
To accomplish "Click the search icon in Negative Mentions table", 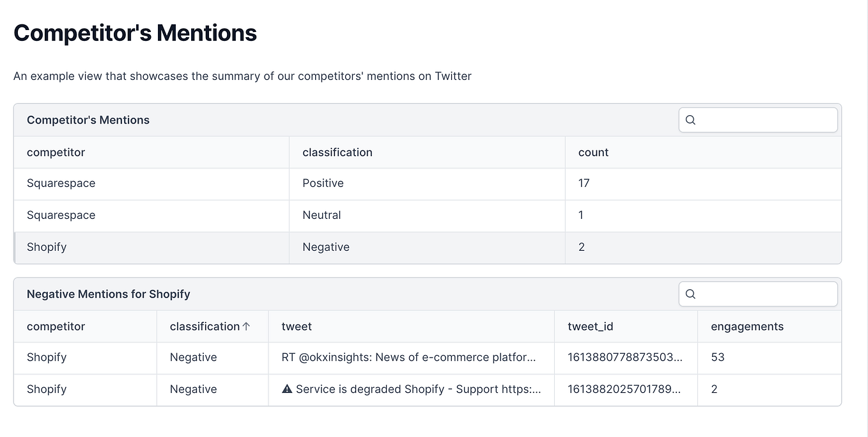I will coord(690,294).
